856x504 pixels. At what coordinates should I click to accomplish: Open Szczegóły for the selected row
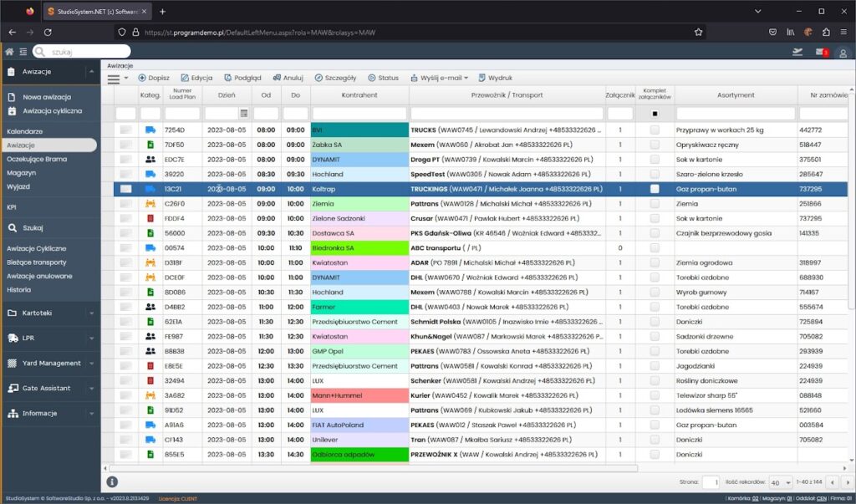point(335,78)
